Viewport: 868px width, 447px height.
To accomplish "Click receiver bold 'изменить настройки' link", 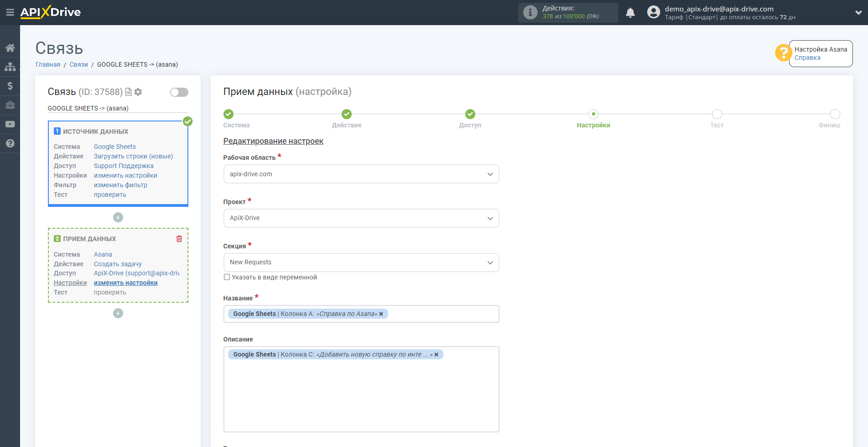I will (126, 283).
